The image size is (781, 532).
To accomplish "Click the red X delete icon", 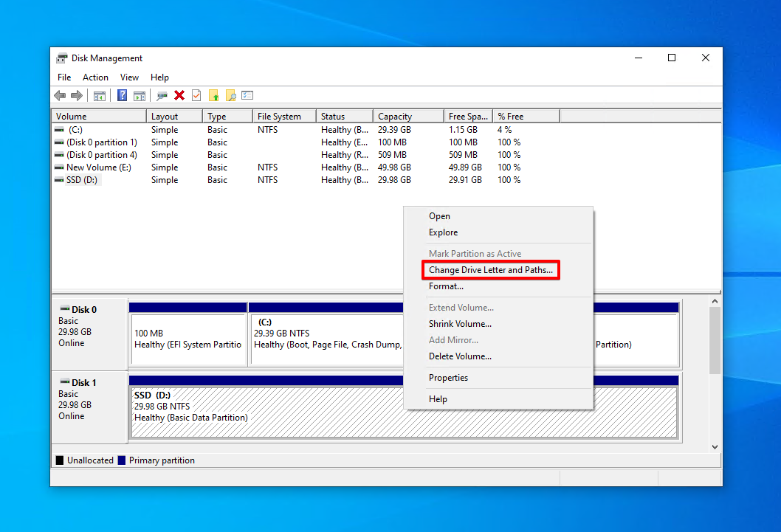I will (x=179, y=96).
